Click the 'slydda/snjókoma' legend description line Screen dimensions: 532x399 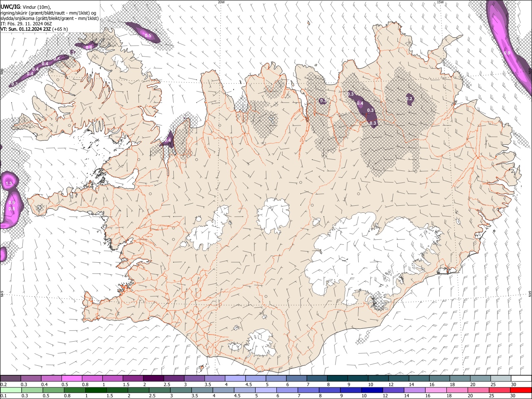pyautogui.click(x=49, y=18)
